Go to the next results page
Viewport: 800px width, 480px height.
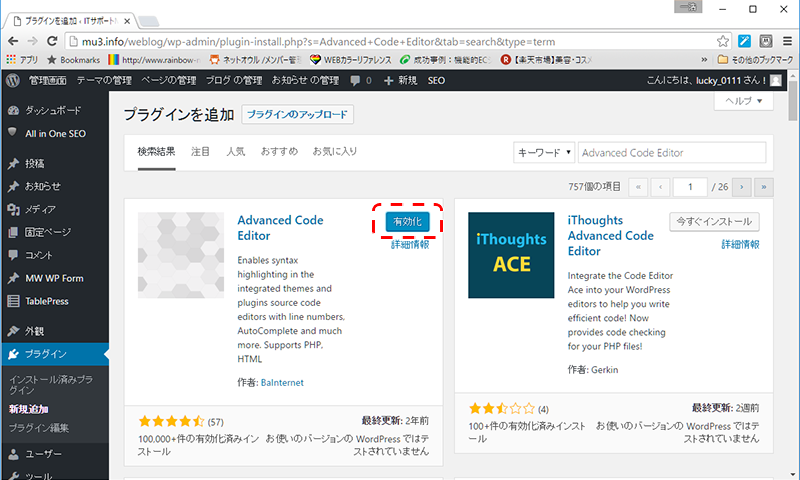tap(741, 187)
